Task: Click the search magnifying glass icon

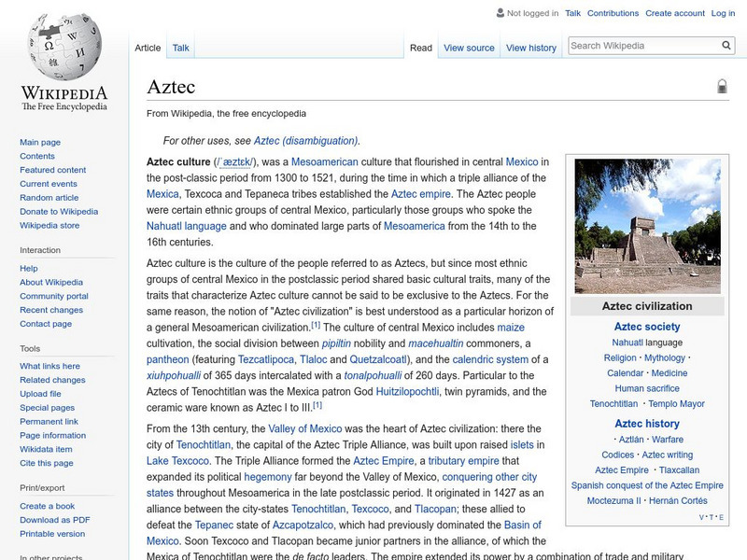Action: click(x=726, y=46)
